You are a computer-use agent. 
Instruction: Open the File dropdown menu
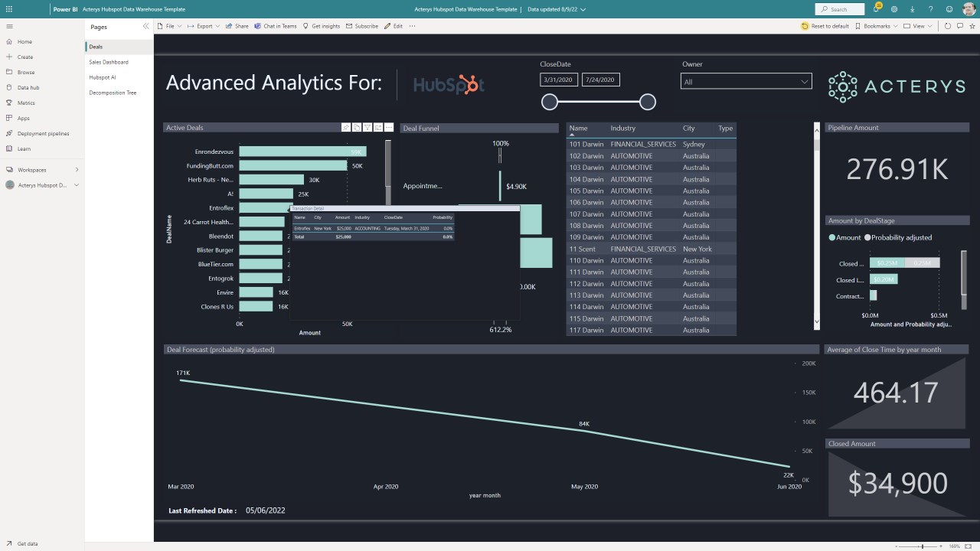click(169, 26)
